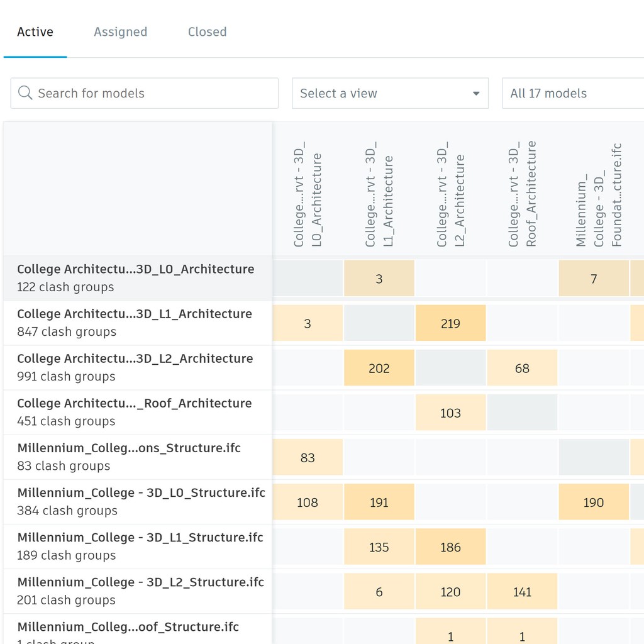Switch to the Assigned tab
644x644 pixels.
click(120, 31)
